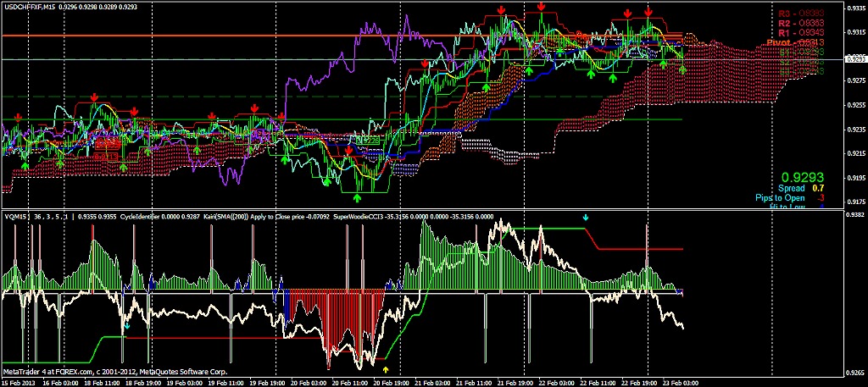This screenshot has height=387, width=868.
Task: Click the 23 Feb 03:00 time label
Action: point(682,383)
